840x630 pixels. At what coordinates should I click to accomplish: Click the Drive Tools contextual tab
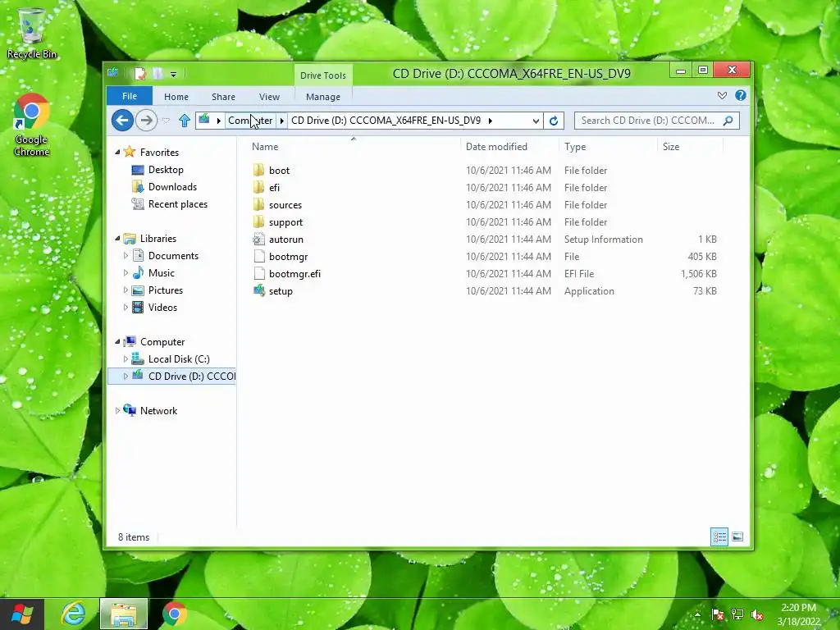pos(323,75)
